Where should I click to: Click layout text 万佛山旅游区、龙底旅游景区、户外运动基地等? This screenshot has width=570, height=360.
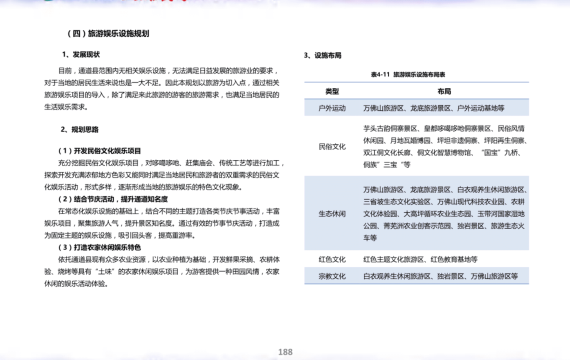(x=434, y=108)
